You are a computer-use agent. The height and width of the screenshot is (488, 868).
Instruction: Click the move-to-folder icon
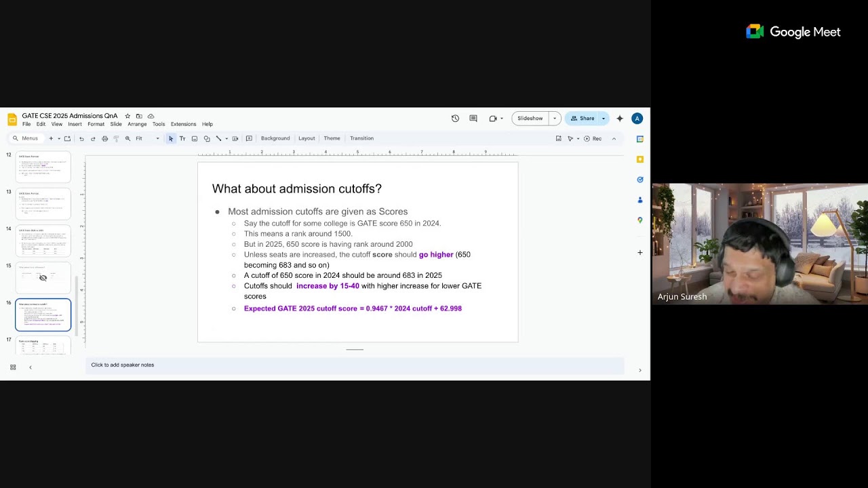tap(139, 116)
